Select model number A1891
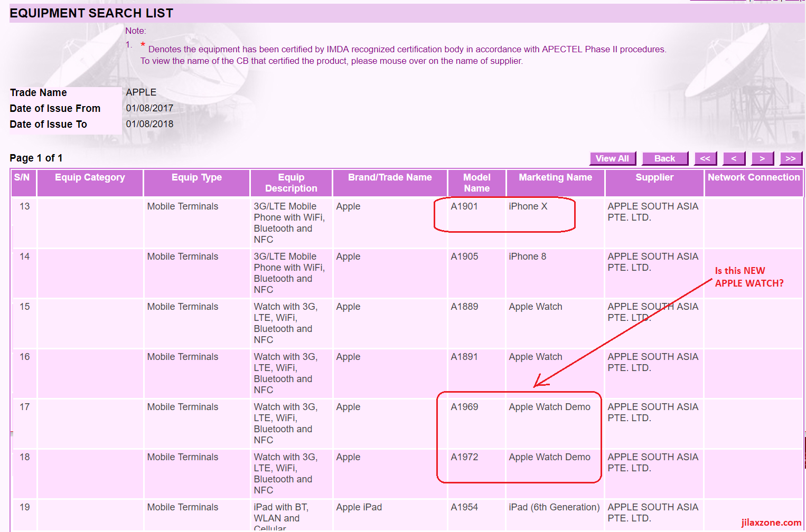806x532 pixels. pyautogui.click(x=464, y=357)
